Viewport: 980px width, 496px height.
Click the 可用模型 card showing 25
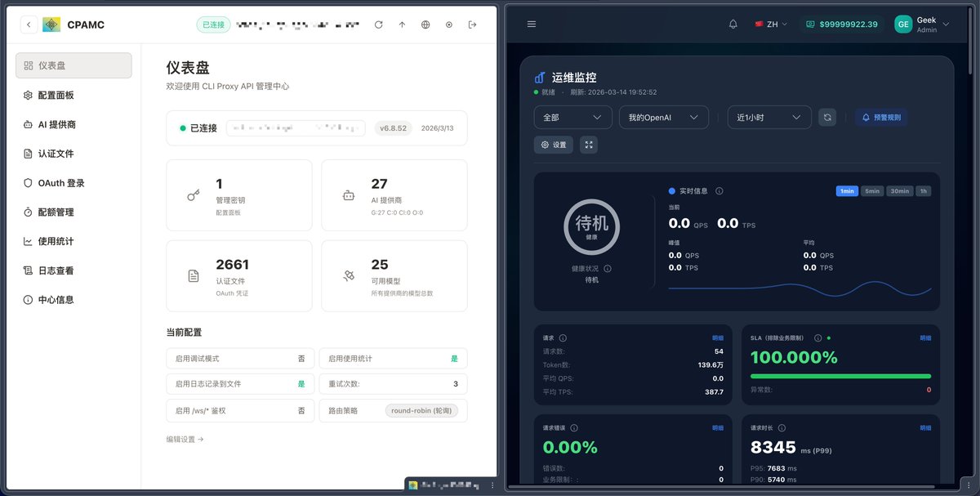tap(394, 276)
